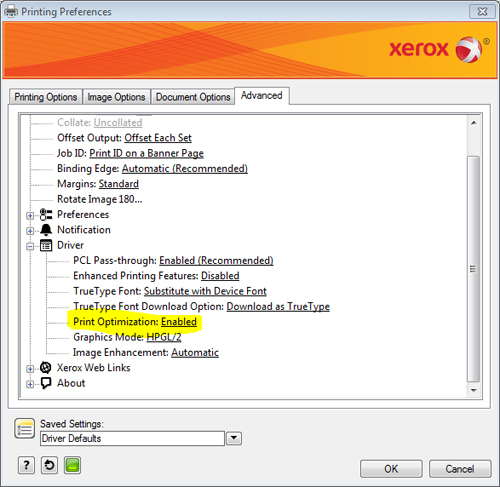Change Collate value Uncollated
The width and height of the screenshot is (500, 487).
(x=118, y=123)
